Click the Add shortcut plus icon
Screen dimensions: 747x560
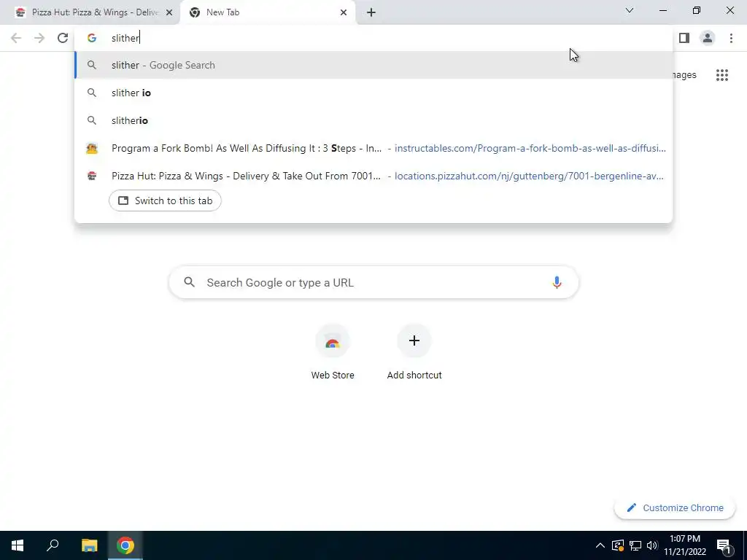click(414, 341)
